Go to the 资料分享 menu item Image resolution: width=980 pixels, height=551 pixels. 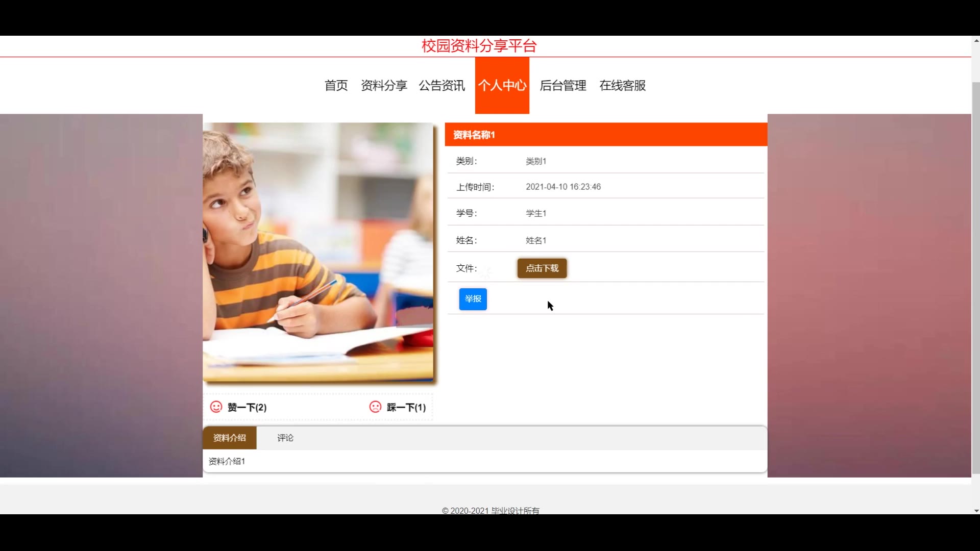(x=384, y=85)
